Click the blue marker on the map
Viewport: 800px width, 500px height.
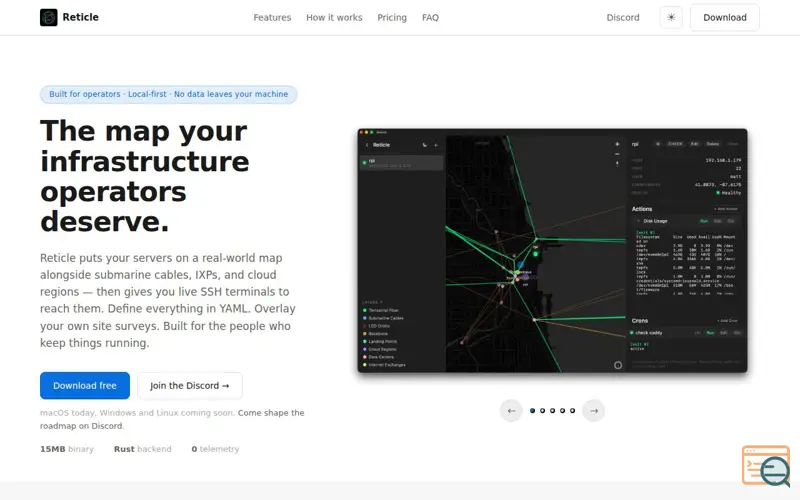(520, 265)
